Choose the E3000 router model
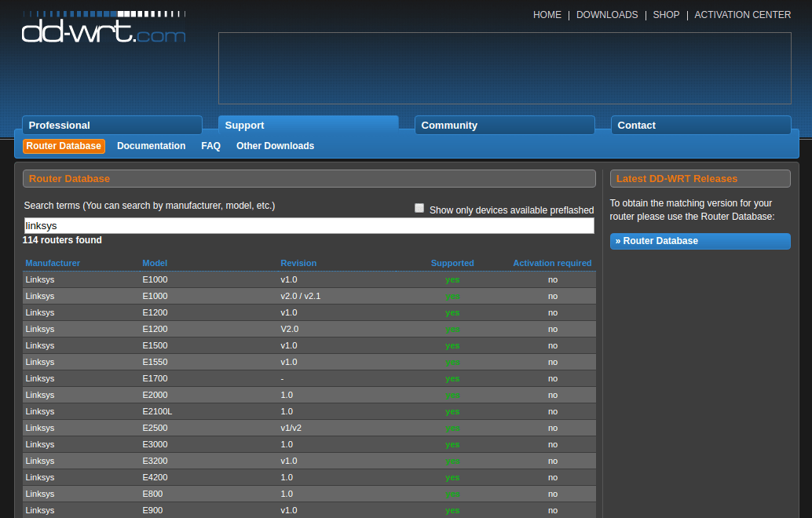 [x=309, y=444]
